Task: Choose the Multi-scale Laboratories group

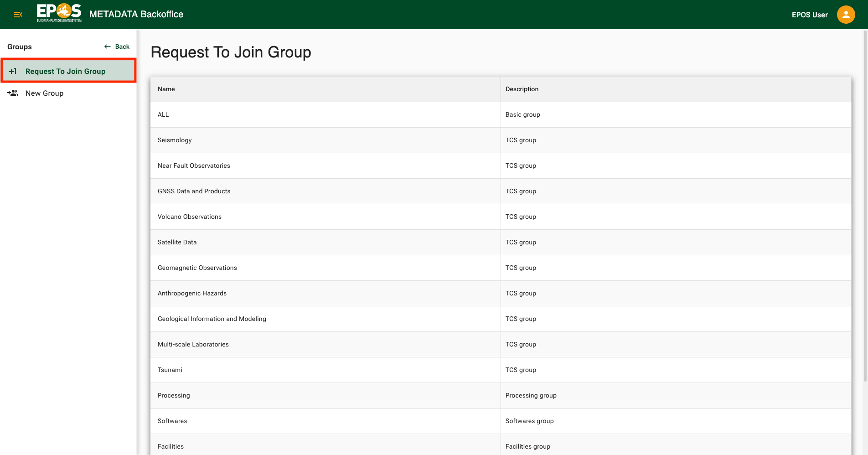Action: (325, 344)
